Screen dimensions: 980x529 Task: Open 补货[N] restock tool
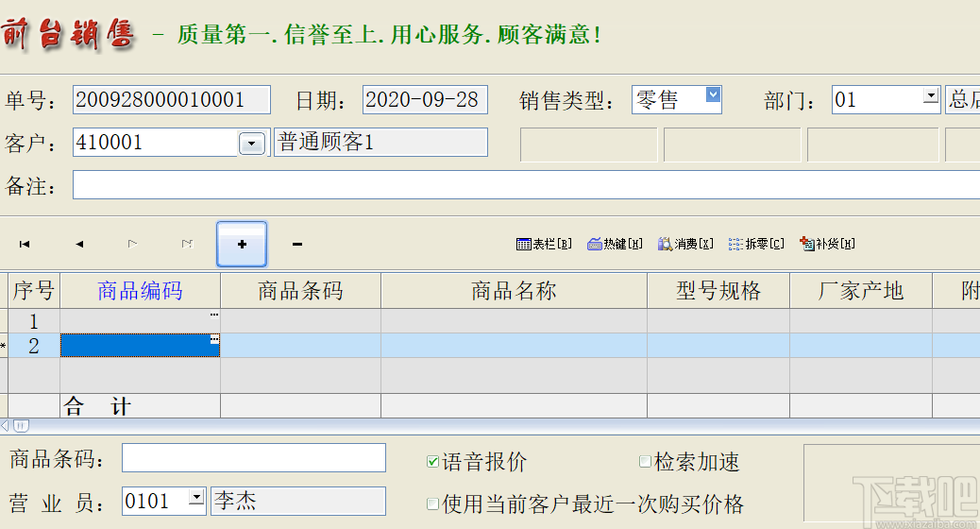pyautogui.click(x=827, y=244)
